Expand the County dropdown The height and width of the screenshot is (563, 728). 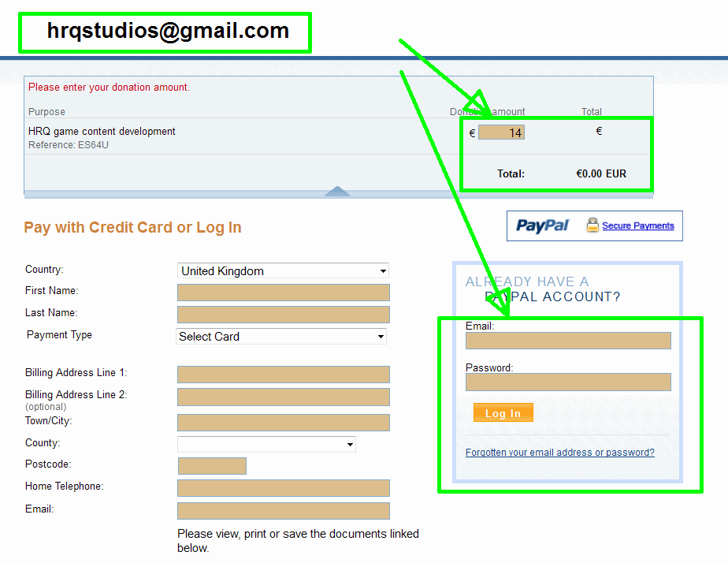pyautogui.click(x=266, y=444)
